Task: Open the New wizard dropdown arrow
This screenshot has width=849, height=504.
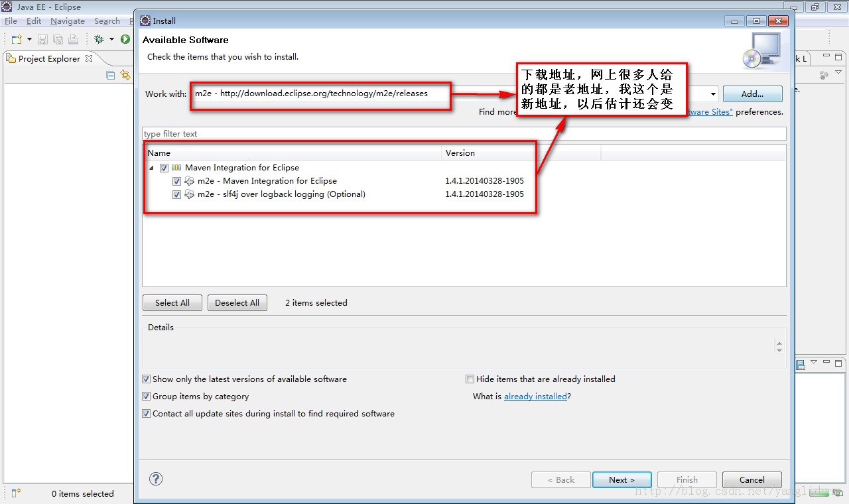Action: point(29,40)
